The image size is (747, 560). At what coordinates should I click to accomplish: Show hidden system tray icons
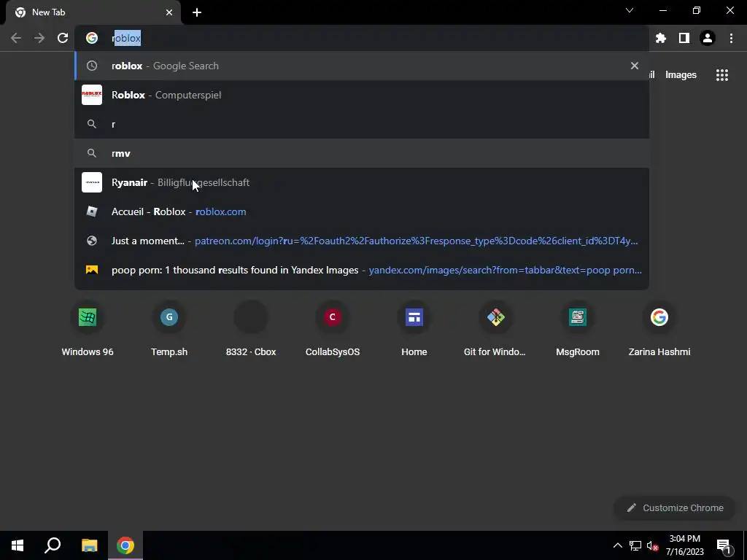pos(617,545)
